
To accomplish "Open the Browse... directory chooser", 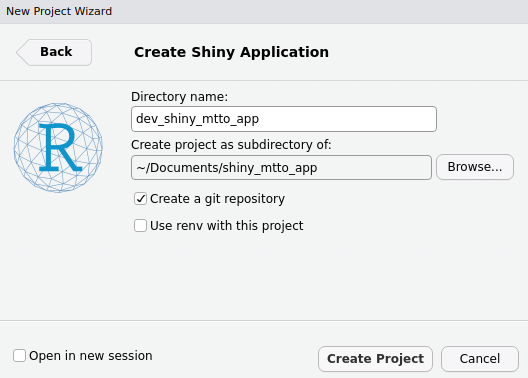I will [x=475, y=167].
